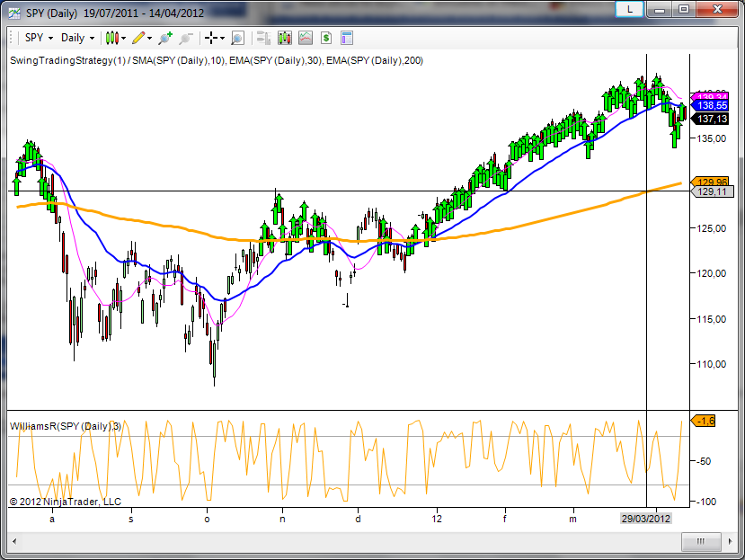Screen dimensions: 745x560
Task: Click the WilliamsR(SPY (Daily),3) panel label
Action: tap(66, 426)
